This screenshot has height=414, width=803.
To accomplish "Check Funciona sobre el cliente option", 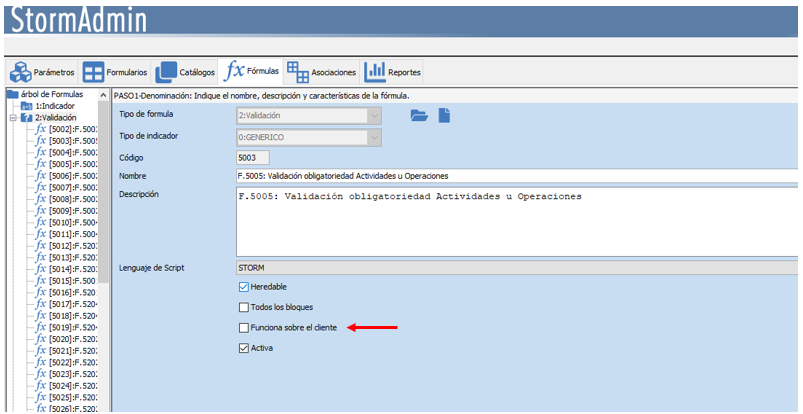I will coord(243,328).
